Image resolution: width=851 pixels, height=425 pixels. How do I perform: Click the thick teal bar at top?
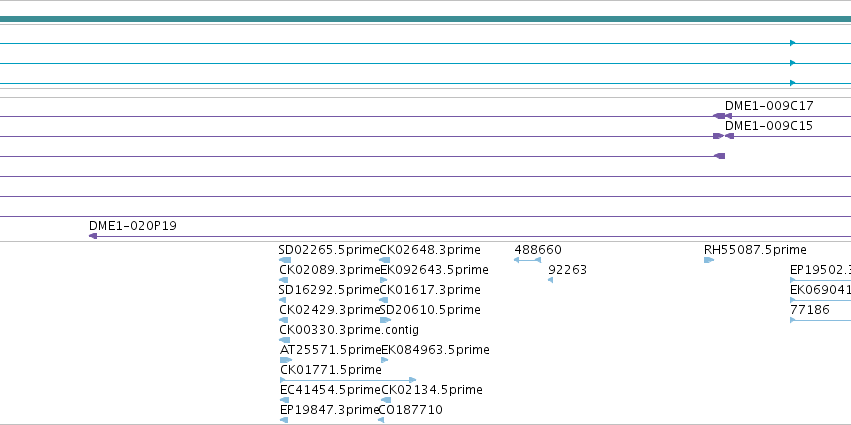[x=426, y=19]
